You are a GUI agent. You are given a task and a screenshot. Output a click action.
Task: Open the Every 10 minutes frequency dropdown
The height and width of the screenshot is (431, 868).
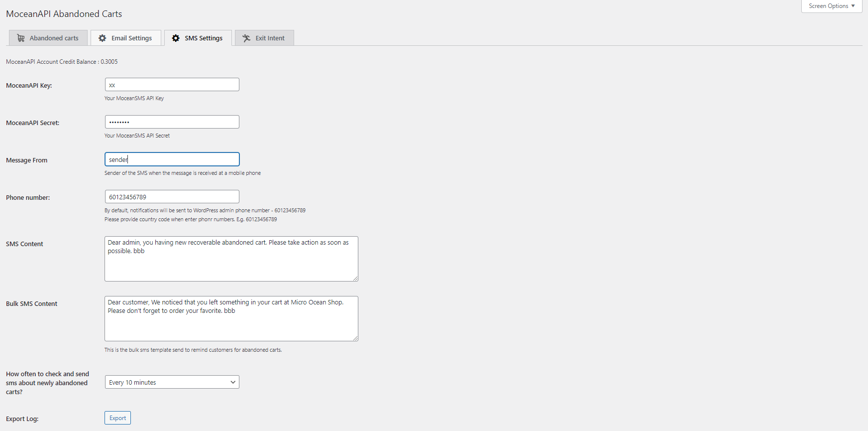(x=172, y=382)
